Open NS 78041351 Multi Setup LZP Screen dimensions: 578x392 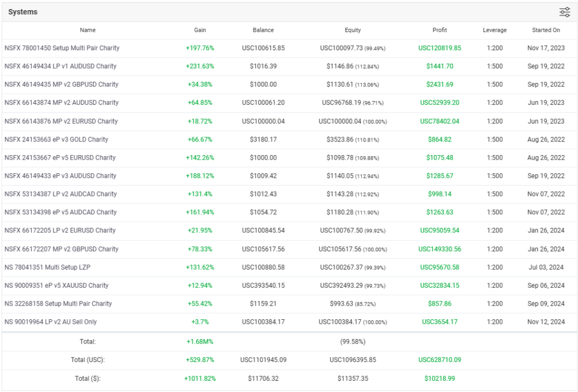47,267
